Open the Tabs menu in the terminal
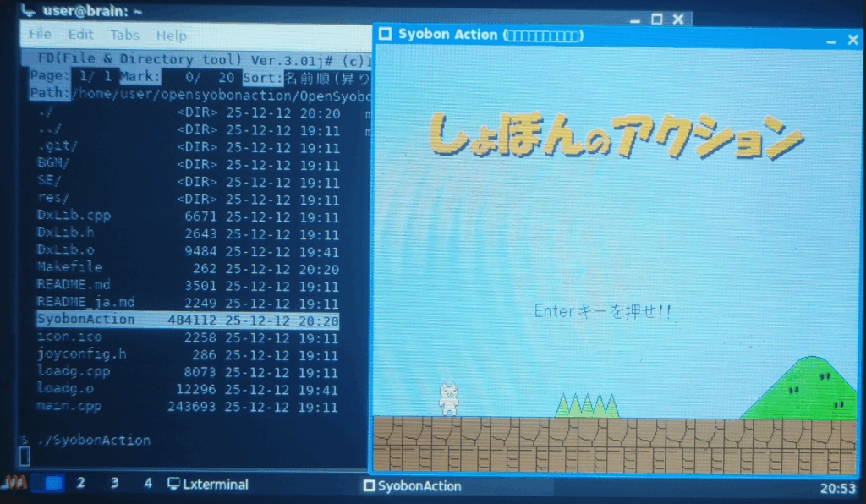 pyautogui.click(x=125, y=35)
